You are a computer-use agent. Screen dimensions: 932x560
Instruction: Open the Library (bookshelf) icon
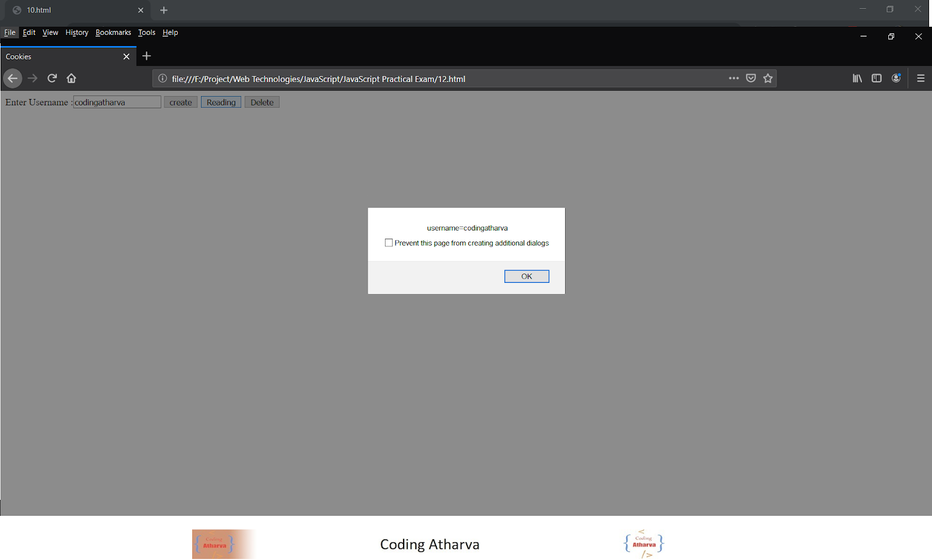(857, 78)
